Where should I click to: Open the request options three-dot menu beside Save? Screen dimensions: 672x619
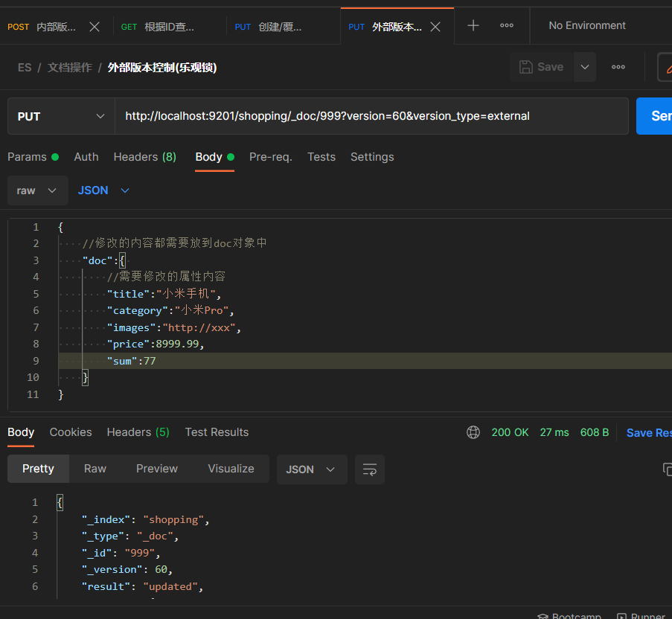(x=618, y=67)
